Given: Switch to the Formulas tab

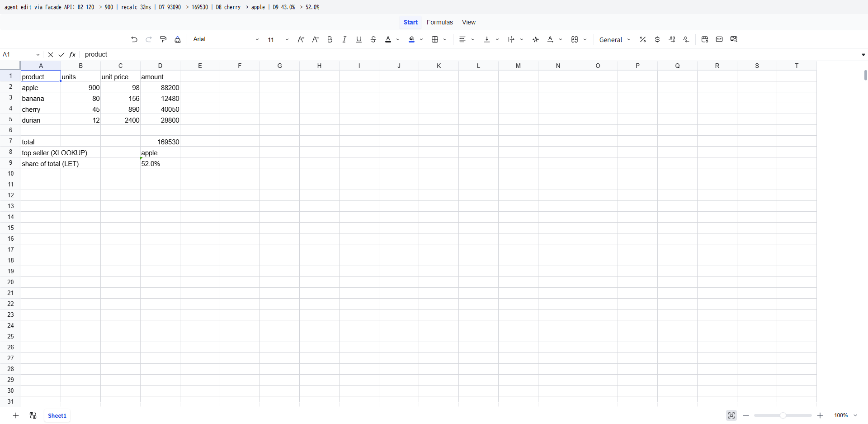Looking at the screenshot, I should coord(440,22).
